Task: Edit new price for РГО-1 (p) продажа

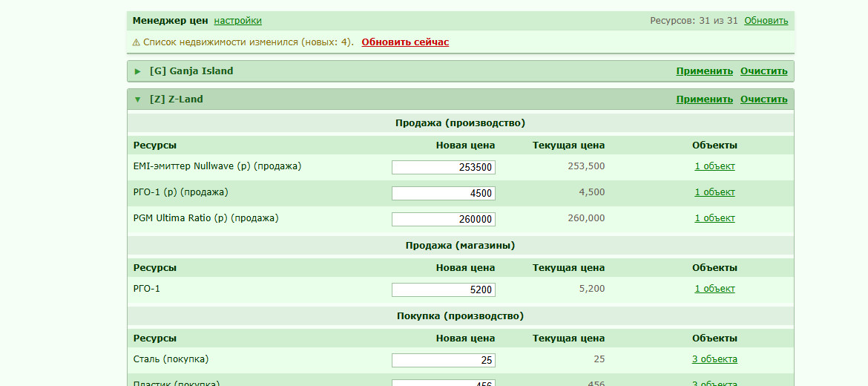Action: coord(444,193)
